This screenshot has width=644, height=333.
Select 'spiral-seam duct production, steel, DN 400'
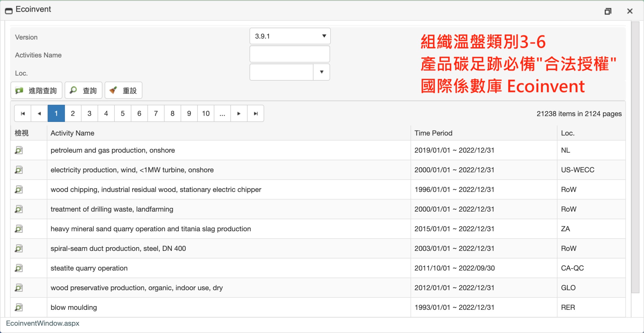(118, 248)
